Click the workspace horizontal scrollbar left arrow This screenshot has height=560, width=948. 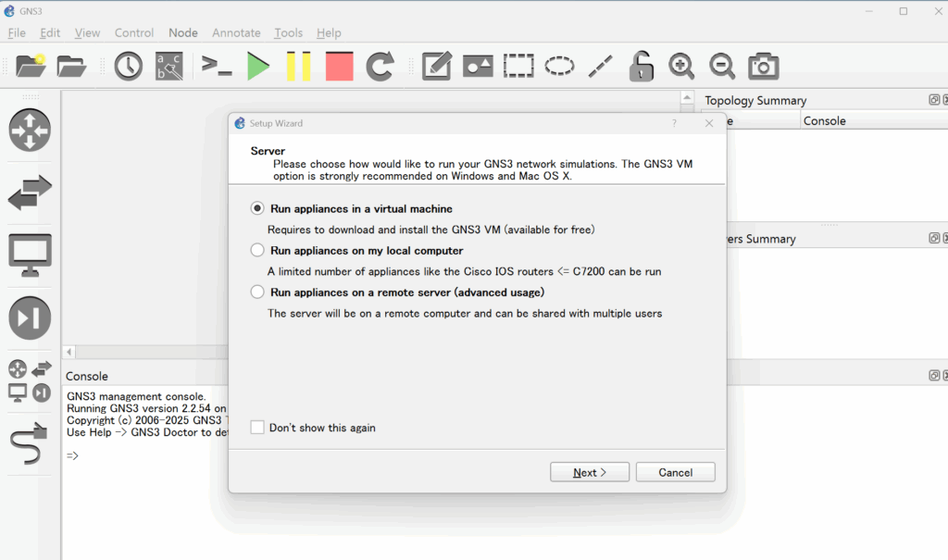pos(69,352)
